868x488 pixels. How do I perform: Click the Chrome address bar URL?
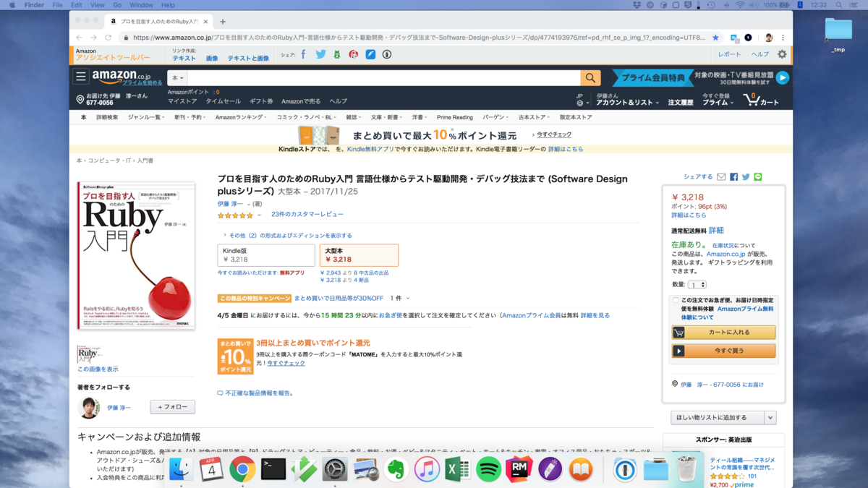pyautogui.click(x=418, y=38)
